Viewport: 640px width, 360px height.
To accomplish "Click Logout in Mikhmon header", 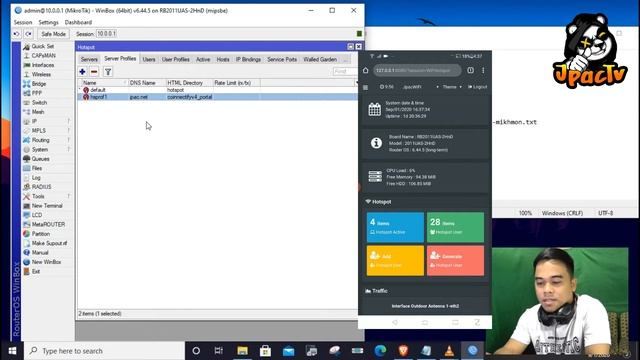I will click(x=478, y=87).
